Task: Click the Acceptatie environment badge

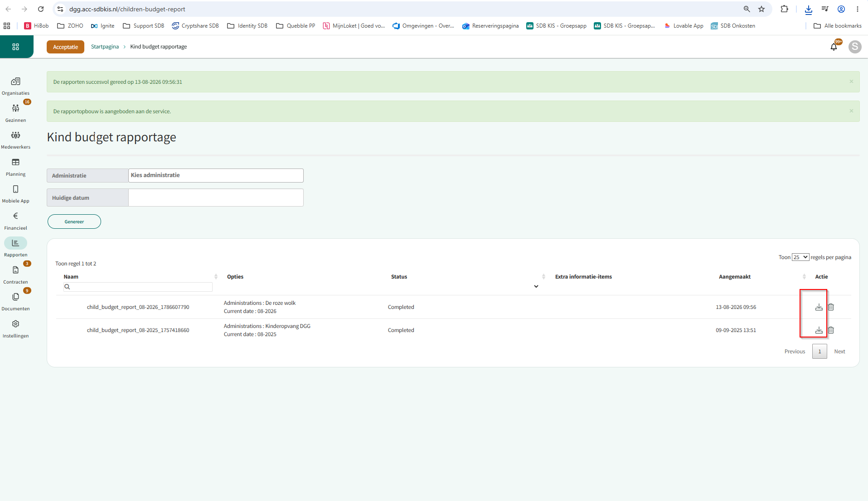Action: pyautogui.click(x=65, y=47)
